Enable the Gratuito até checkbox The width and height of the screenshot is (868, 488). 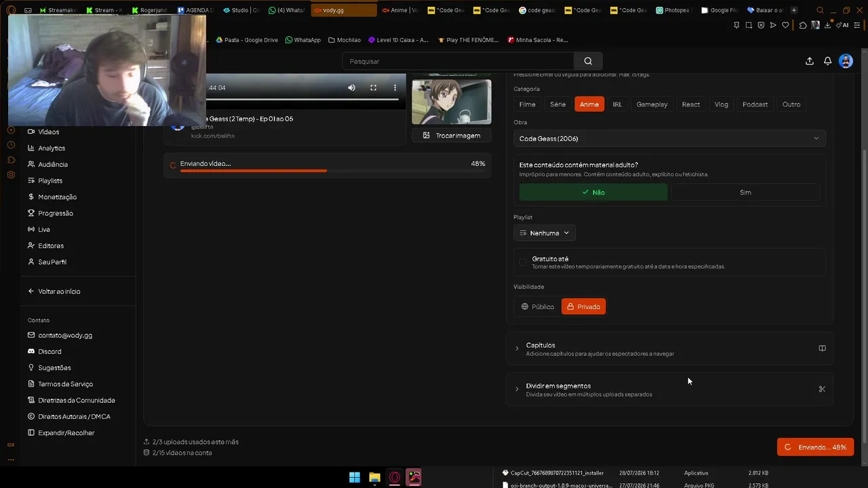[523, 262]
